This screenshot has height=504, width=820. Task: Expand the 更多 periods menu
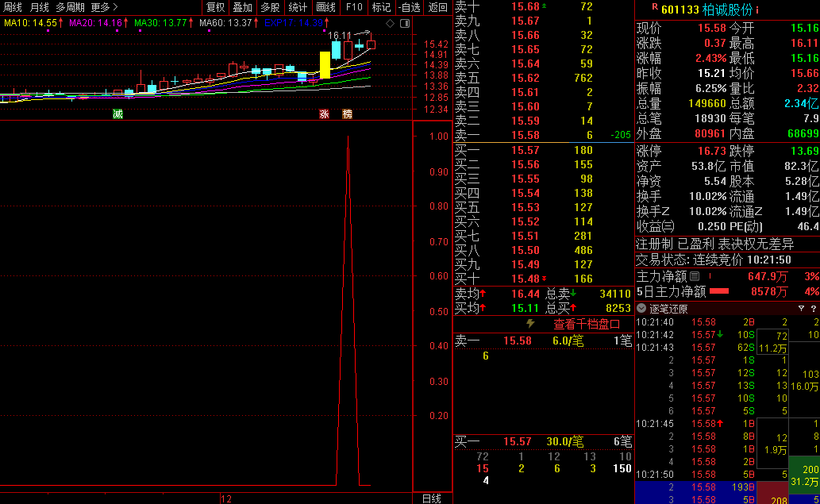[104, 7]
